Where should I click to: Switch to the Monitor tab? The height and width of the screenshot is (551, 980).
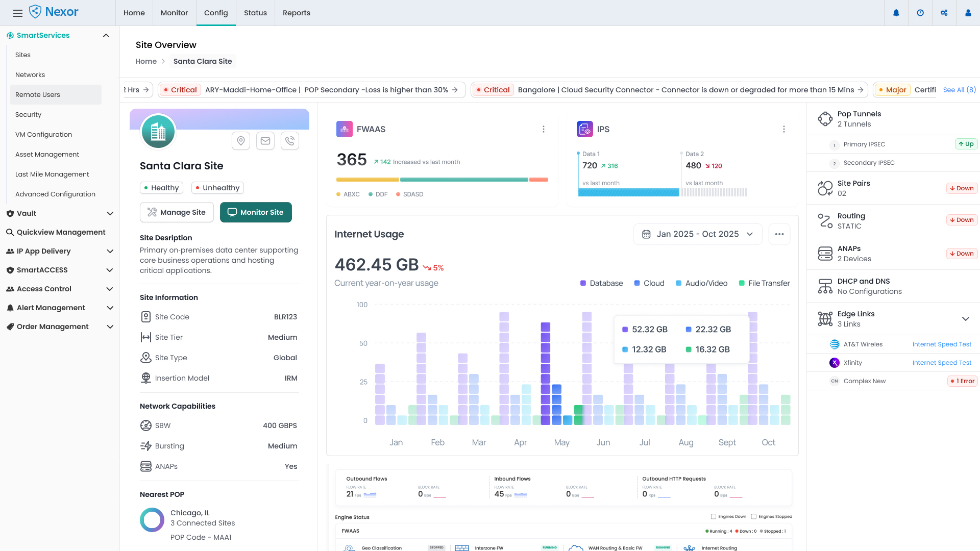[x=174, y=13]
